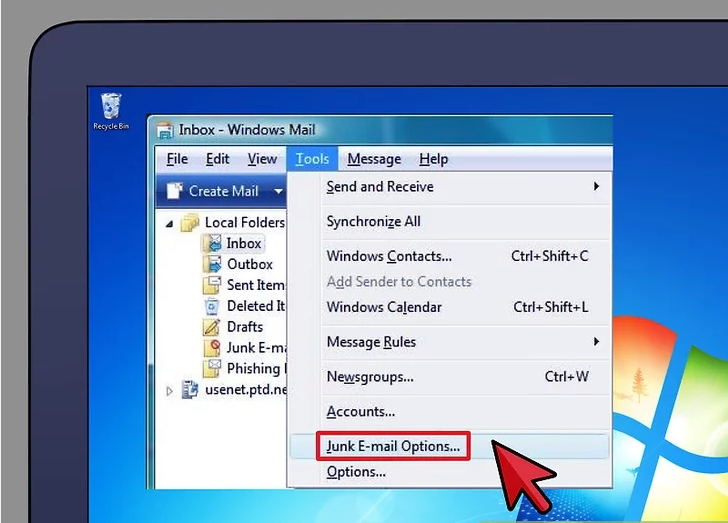Open the Junk E-mail folder icon

[x=212, y=348]
